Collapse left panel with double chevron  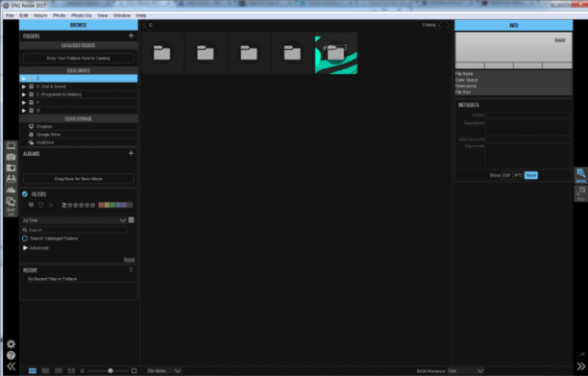tap(11, 366)
